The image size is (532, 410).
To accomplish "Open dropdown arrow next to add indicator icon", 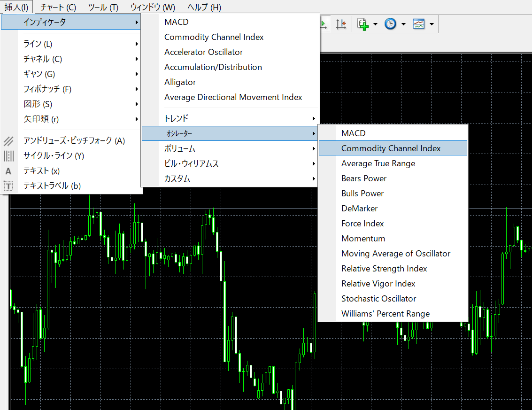I will coord(375,24).
